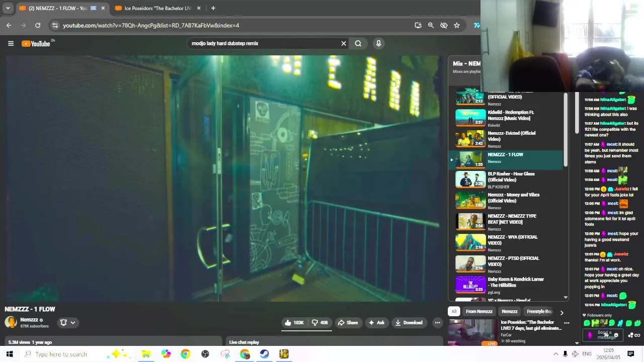Image resolution: width=644 pixels, height=362 pixels.
Task: Click the crossed-eye tracking protection icon
Action: coord(444,25)
